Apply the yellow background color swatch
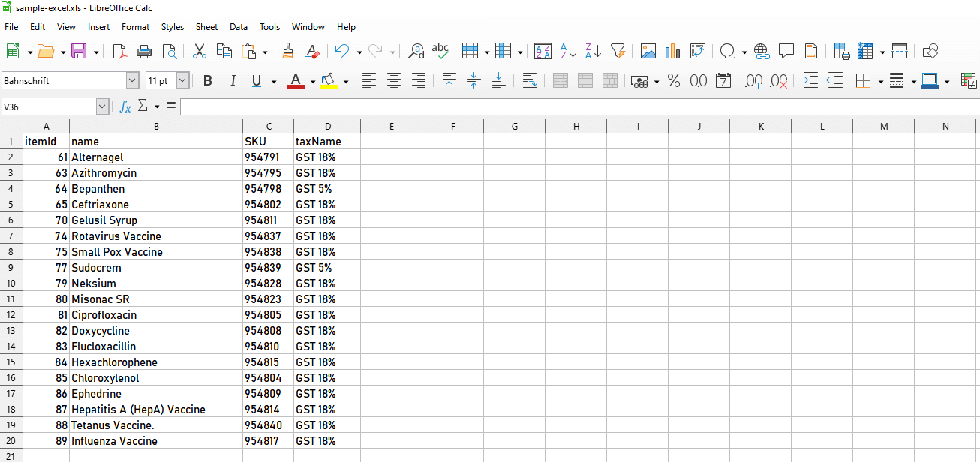Screen dimensions: 980x462 coord(328,80)
